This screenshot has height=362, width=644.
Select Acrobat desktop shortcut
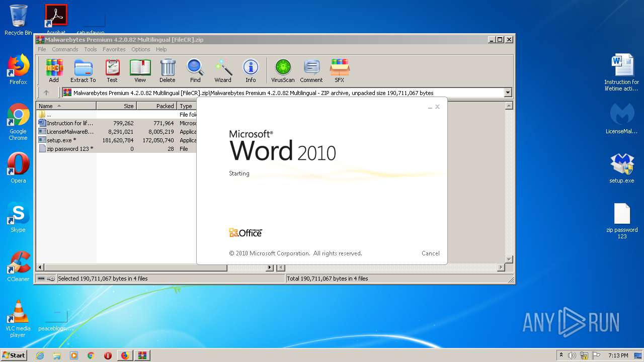pos(56,19)
